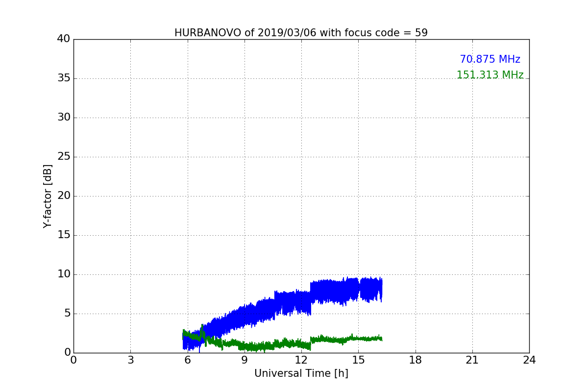Click x-axis tick label 3
The image size is (588, 392).
(130, 360)
